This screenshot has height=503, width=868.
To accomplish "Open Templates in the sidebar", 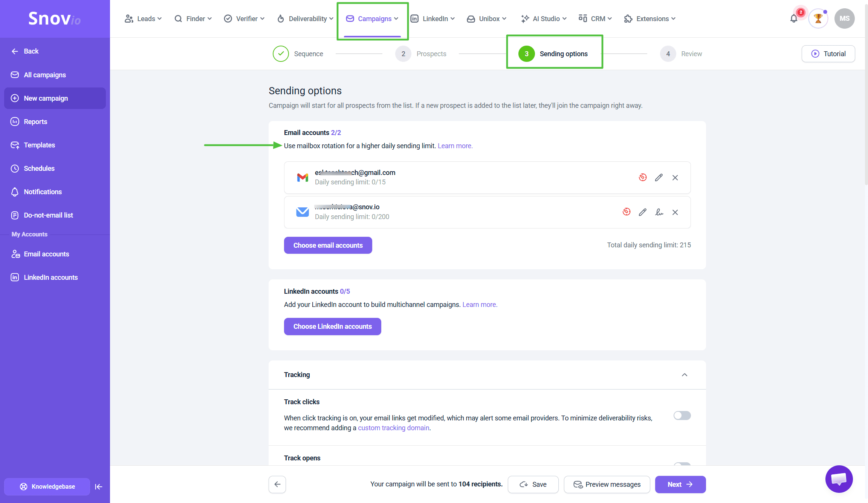I will point(39,145).
